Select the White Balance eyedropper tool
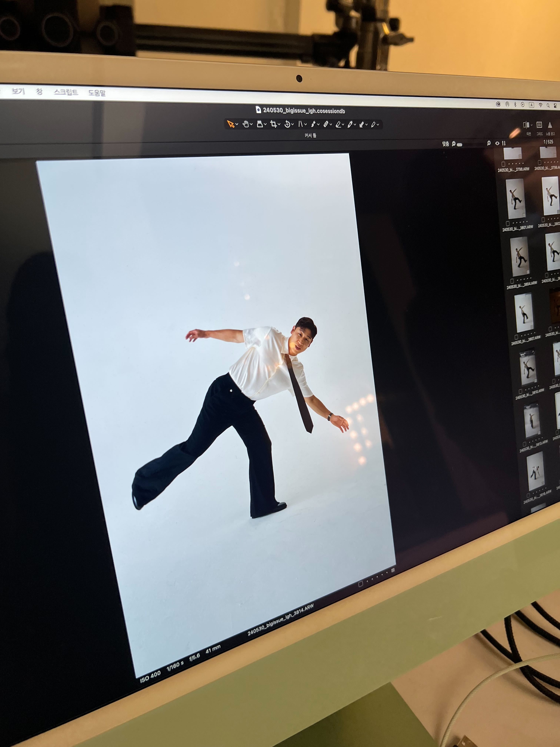Screen dimensions: 560x747 click(x=350, y=125)
